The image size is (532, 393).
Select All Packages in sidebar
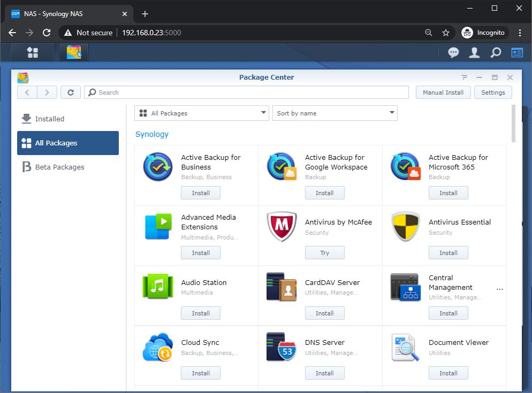(68, 143)
